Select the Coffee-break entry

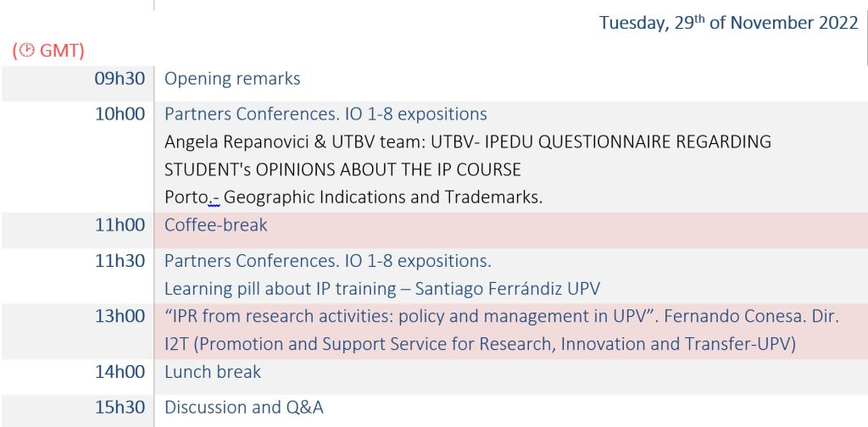pos(215,225)
